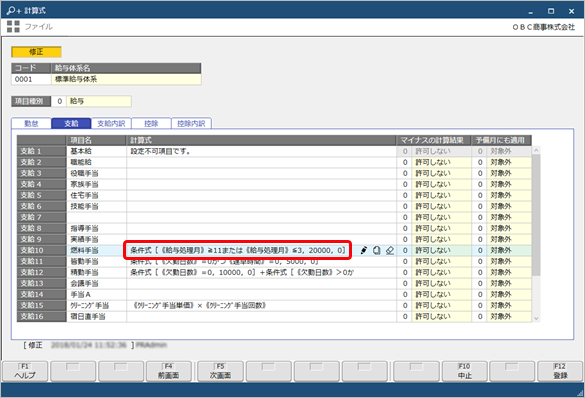Screen dimensions: 585x398
Task: Click the yellow 修正 mode label
Action: coord(36,52)
